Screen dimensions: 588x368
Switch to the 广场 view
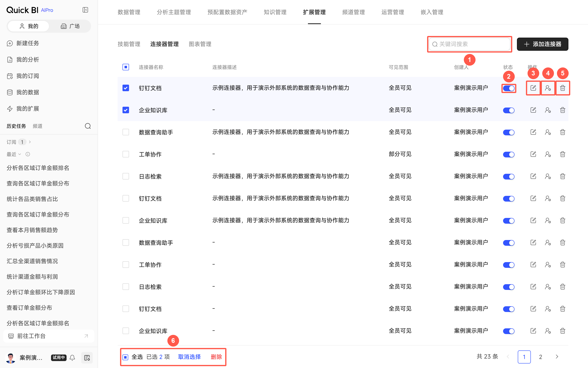[70, 26]
